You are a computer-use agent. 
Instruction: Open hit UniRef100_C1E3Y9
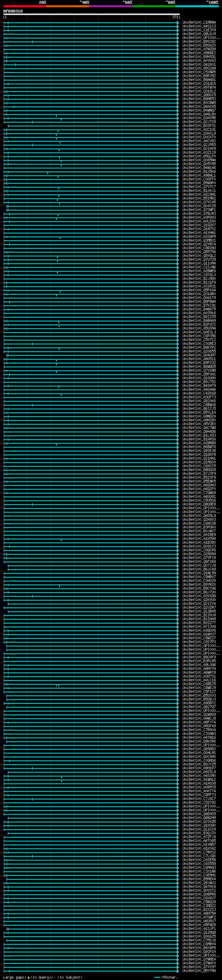[x=199, y=30]
